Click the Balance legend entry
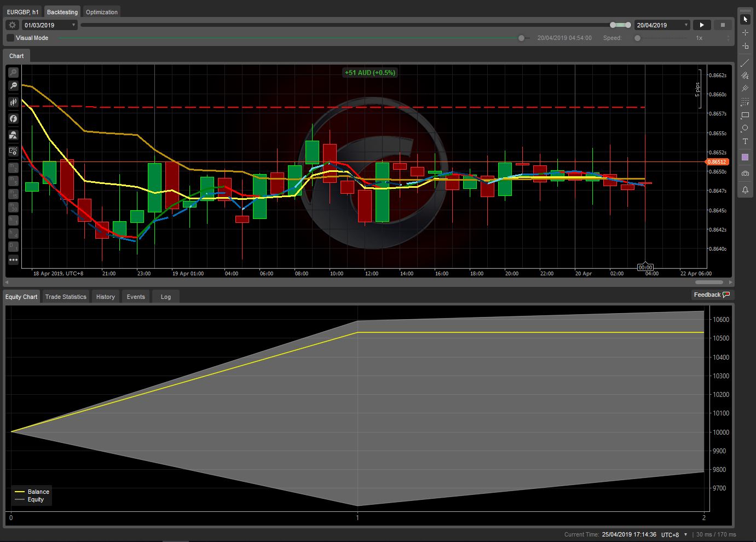Image resolution: width=756 pixels, height=542 pixels. pos(32,492)
